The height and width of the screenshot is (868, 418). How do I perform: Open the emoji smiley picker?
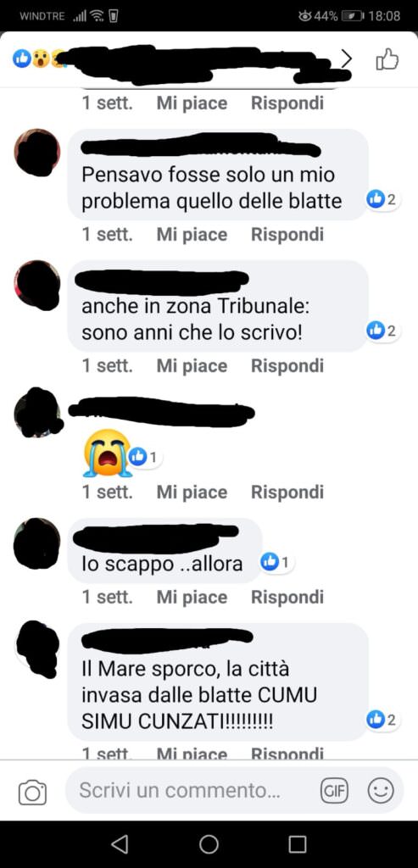[x=381, y=791]
